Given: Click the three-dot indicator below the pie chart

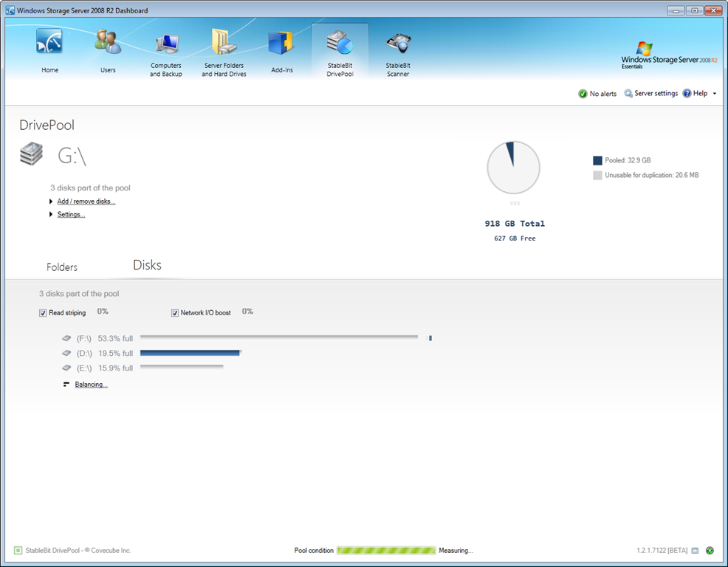Looking at the screenshot, I should 515,203.
